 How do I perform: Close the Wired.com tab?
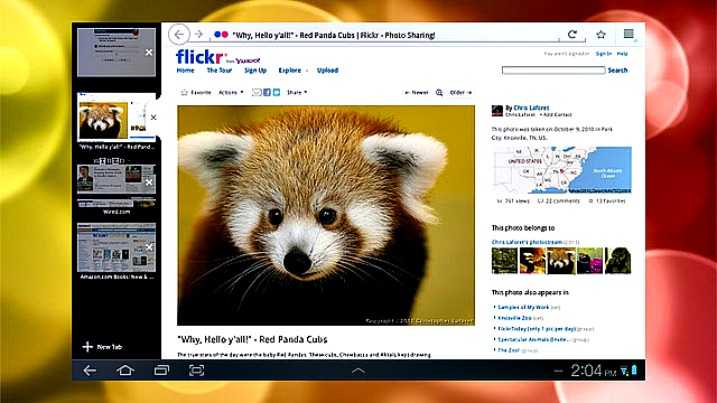[149, 182]
